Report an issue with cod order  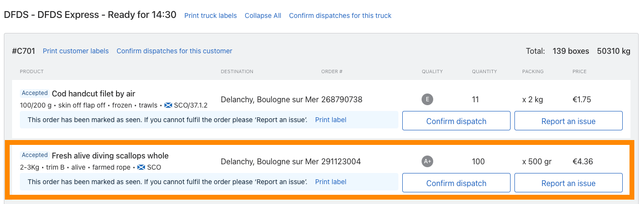click(x=569, y=121)
